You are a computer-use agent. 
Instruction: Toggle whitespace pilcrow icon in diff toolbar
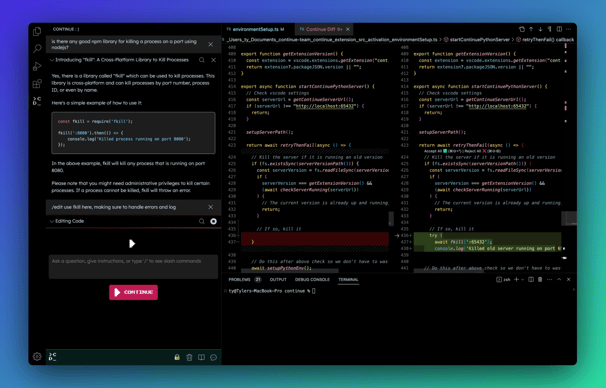click(x=550, y=29)
